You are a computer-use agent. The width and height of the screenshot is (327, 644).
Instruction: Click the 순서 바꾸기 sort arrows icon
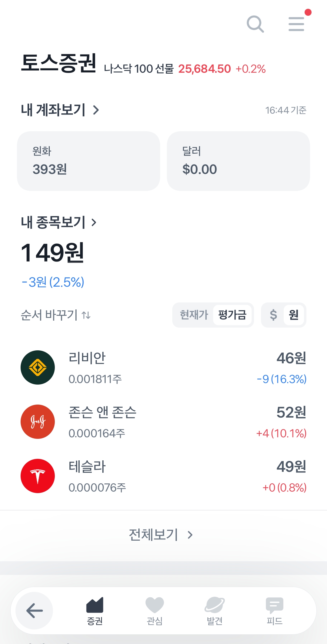(86, 315)
